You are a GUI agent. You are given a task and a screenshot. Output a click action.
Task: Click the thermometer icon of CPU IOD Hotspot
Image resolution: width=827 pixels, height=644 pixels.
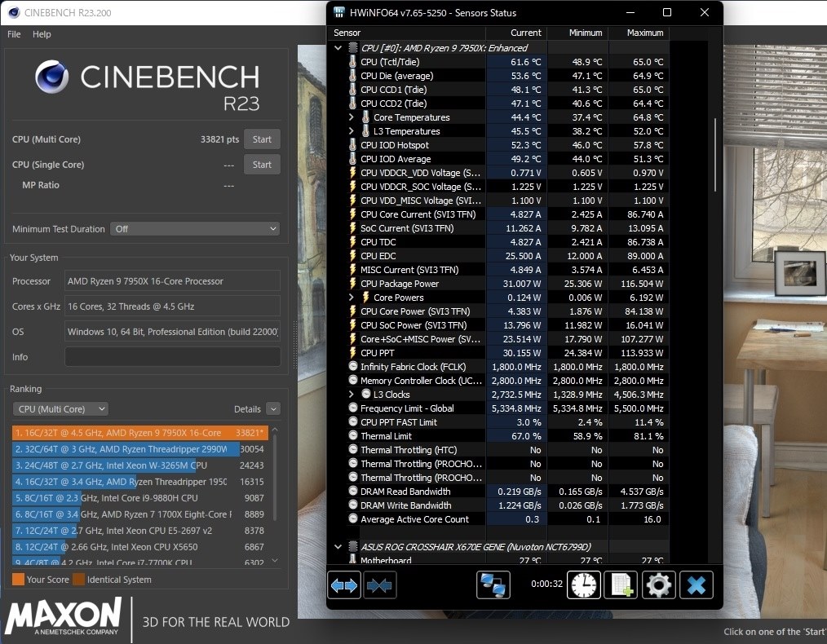[353, 145]
